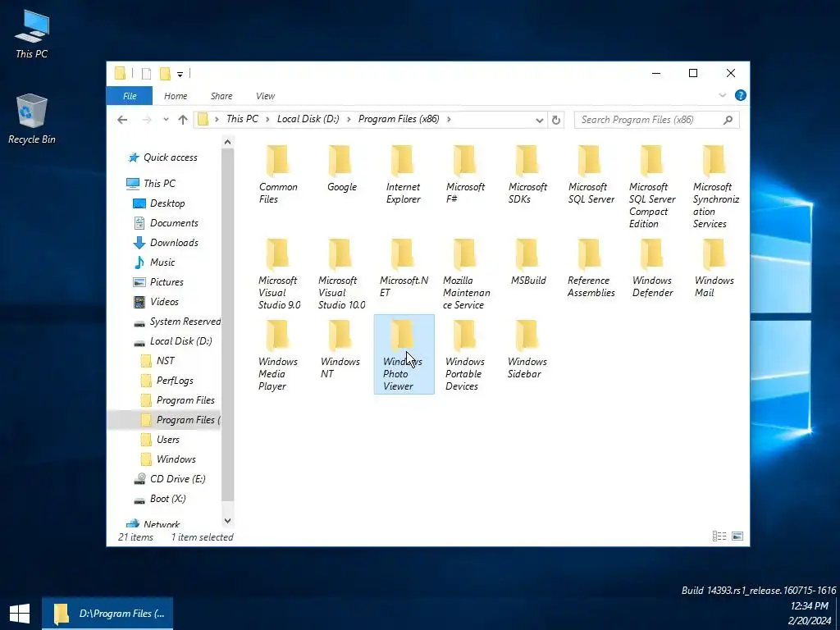840x630 pixels.
Task: Select Quick access in navigation pane
Action: (163, 157)
